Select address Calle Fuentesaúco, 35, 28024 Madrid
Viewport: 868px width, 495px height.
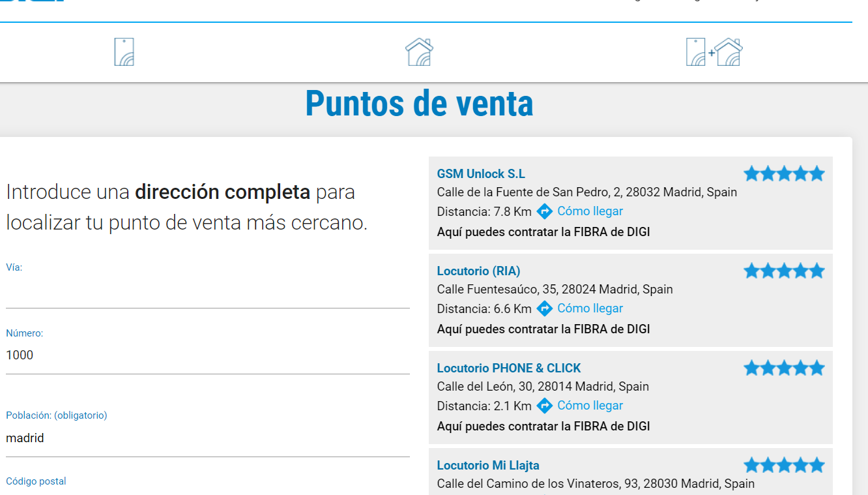coord(555,290)
